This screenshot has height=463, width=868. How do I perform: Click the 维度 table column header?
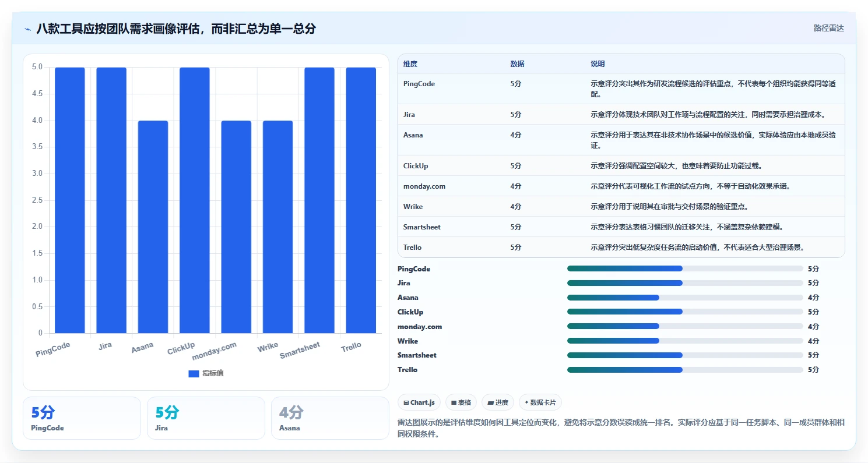(x=410, y=64)
